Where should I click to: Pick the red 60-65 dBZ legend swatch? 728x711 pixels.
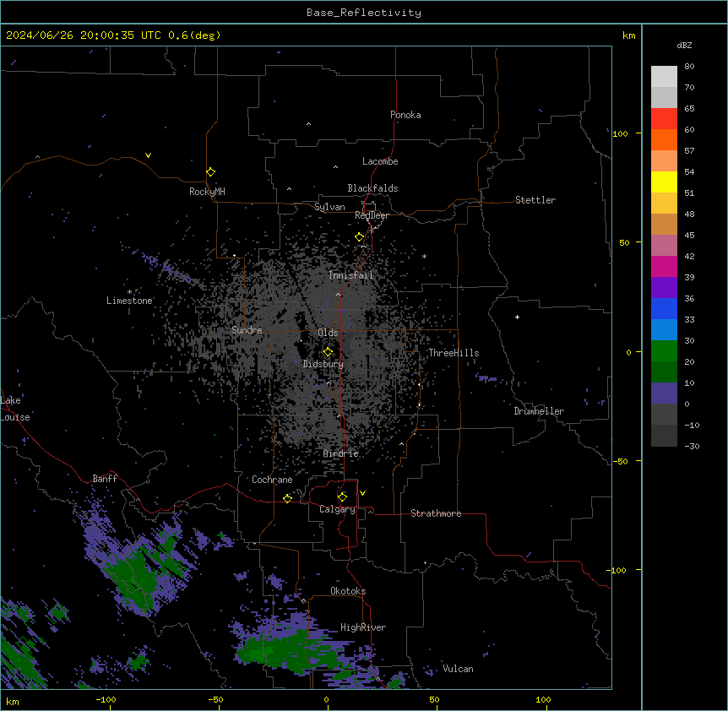click(664, 118)
